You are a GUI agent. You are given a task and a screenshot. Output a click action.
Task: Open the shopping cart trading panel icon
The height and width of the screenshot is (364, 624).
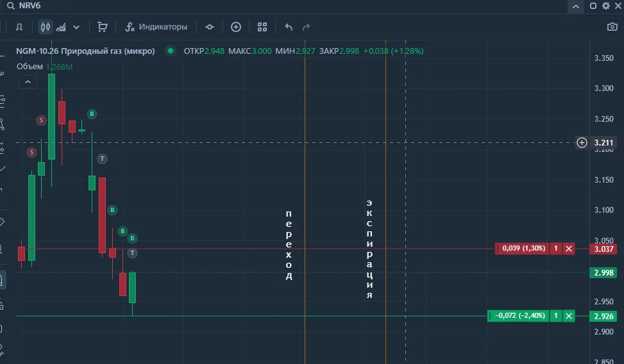coord(103,27)
